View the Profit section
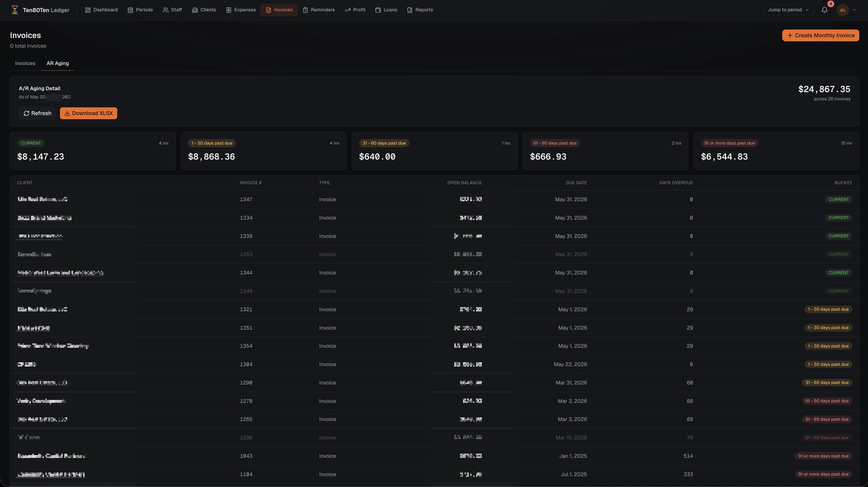 point(355,10)
